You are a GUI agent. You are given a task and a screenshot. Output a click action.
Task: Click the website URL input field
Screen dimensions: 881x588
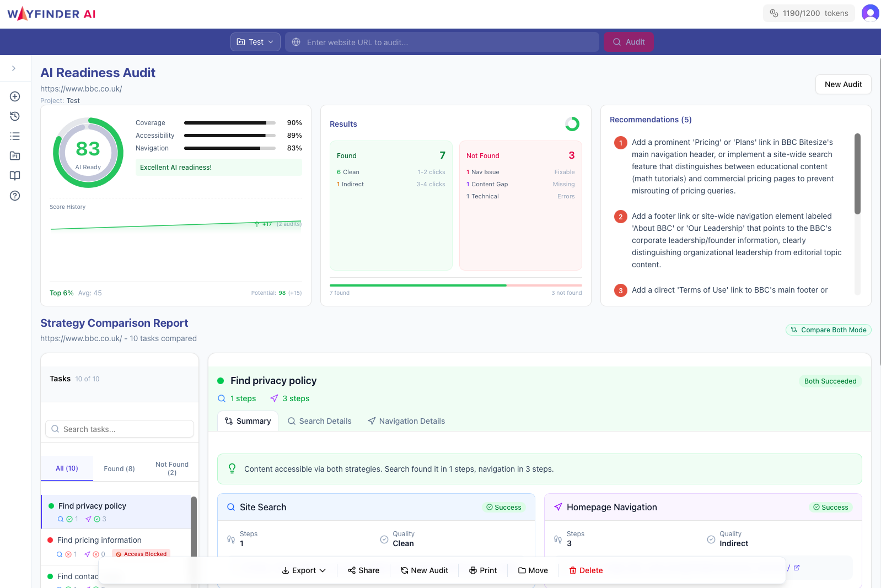442,42
